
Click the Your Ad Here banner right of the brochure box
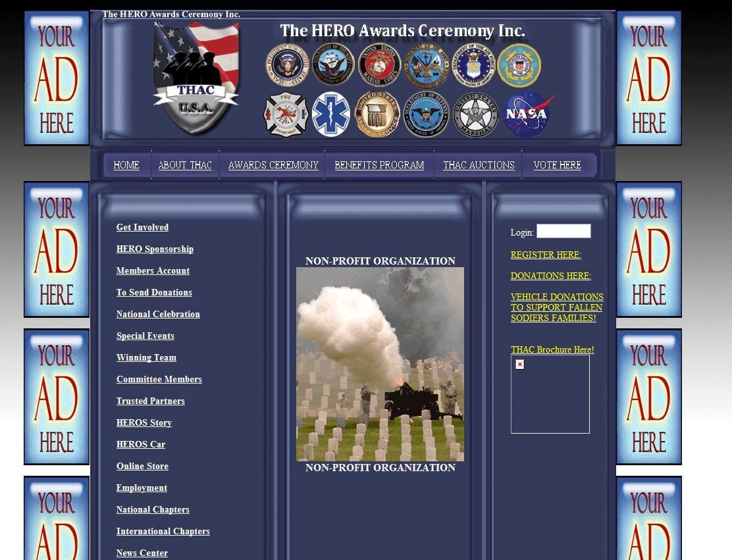point(649,397)
